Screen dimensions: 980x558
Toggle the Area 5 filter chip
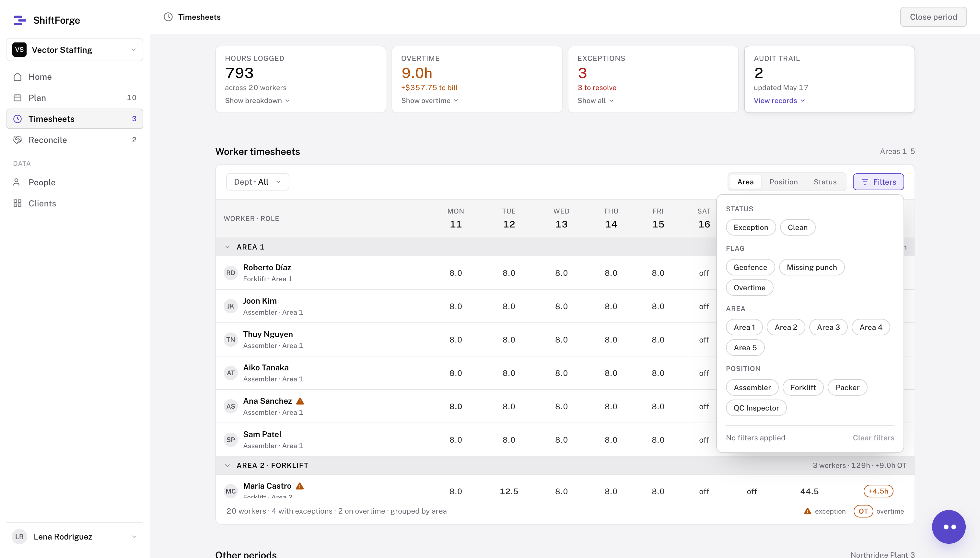tap(745, 347)
